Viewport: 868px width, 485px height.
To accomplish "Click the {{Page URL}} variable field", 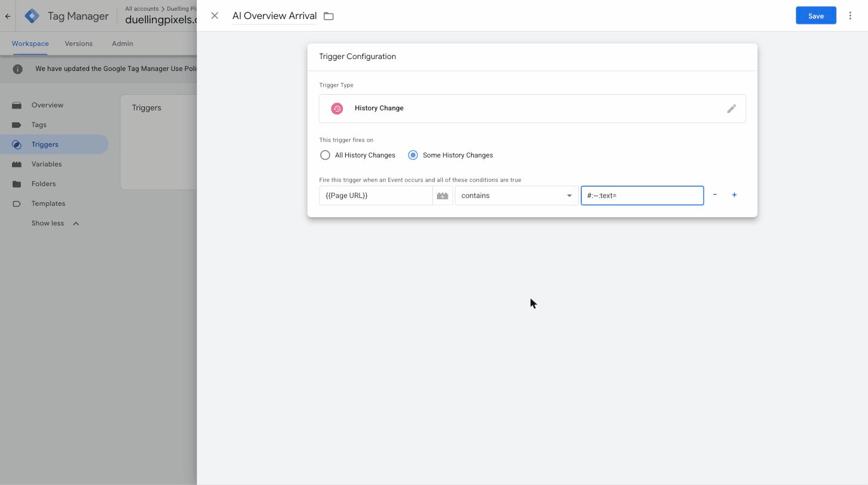I will (x=376, y=196).
